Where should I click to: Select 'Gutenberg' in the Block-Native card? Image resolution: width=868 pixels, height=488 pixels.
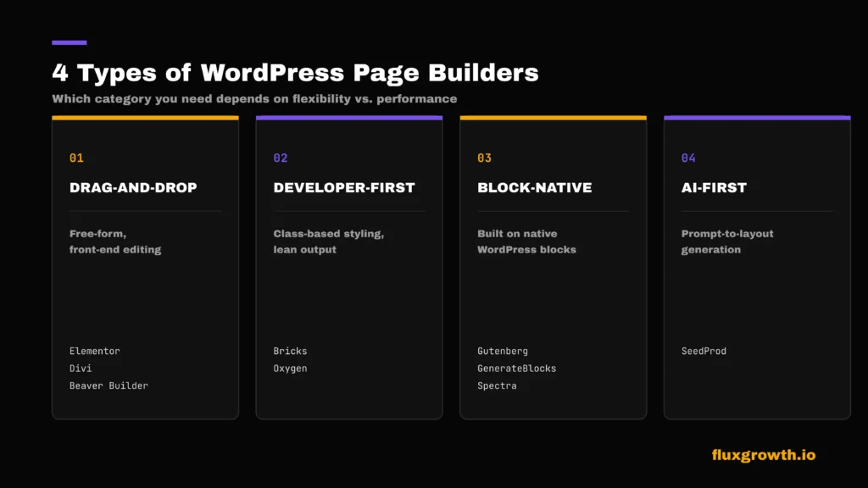tap(503, 352)
